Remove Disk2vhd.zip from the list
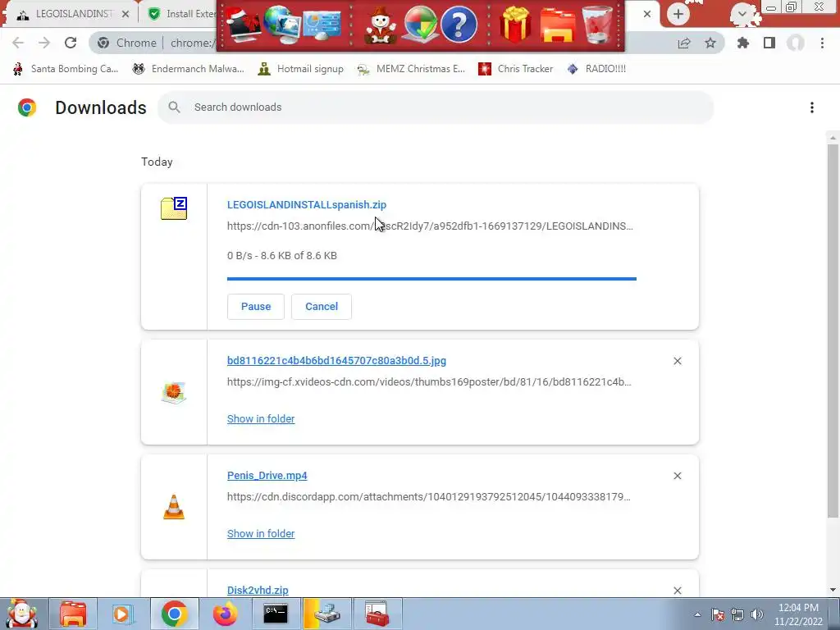This screenshot has width=840, height=630. click(678, 591)
